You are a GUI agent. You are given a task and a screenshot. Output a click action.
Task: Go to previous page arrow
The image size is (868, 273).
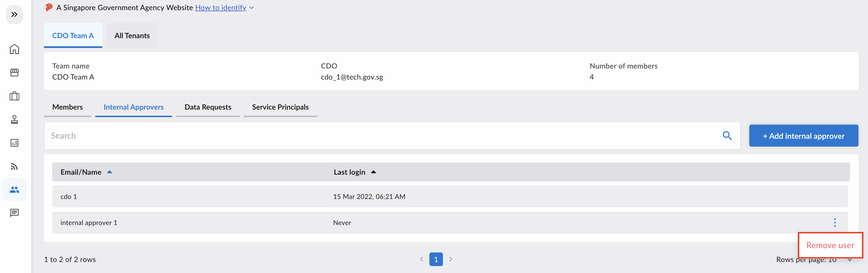pos(421,259)
